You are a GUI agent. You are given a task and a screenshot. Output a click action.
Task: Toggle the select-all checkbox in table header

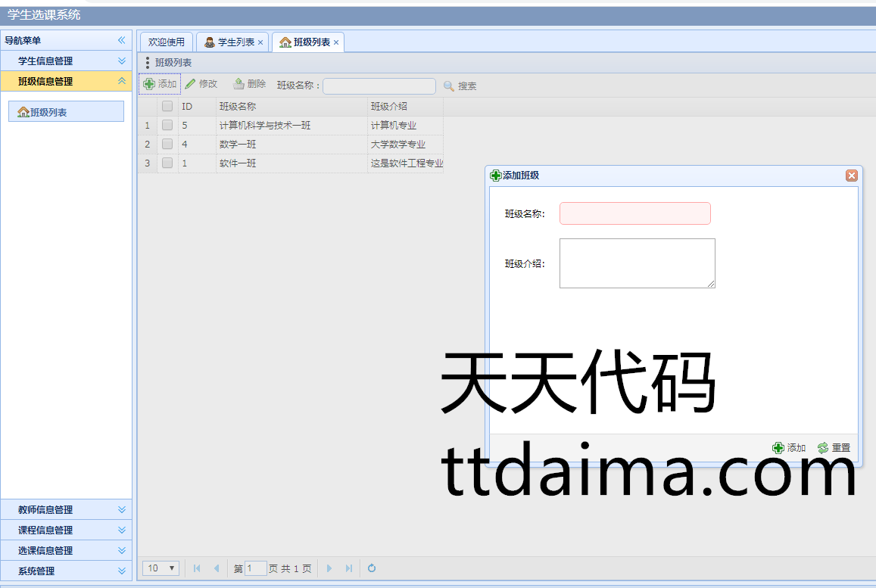point(167,106)
